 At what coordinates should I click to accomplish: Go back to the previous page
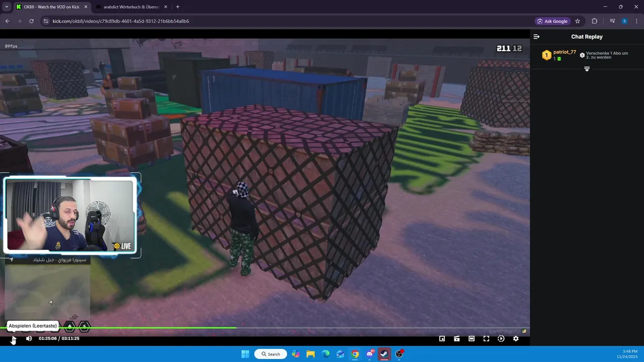coord(8,21)
